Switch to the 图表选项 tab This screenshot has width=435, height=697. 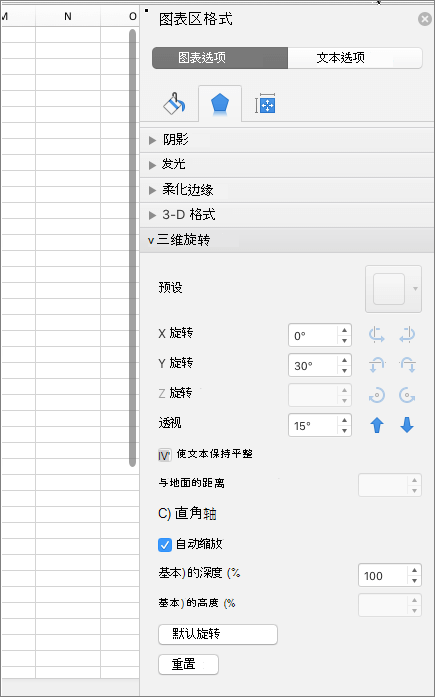coord(220,58)
